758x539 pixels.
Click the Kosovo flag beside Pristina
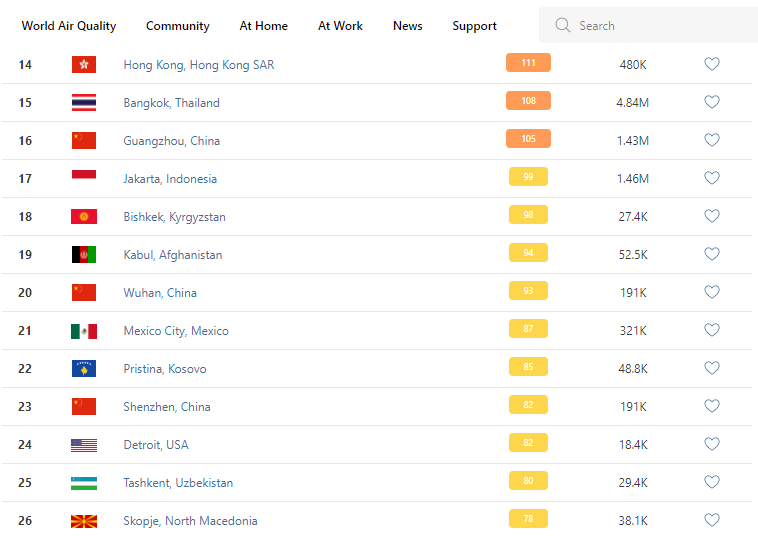coord(84,368)
